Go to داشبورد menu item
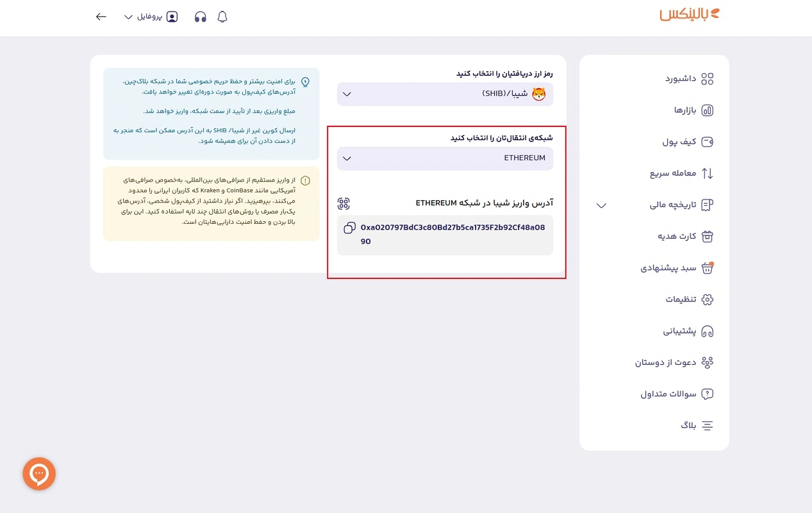This screenshot has height=513, width=812. pos(681,79)
